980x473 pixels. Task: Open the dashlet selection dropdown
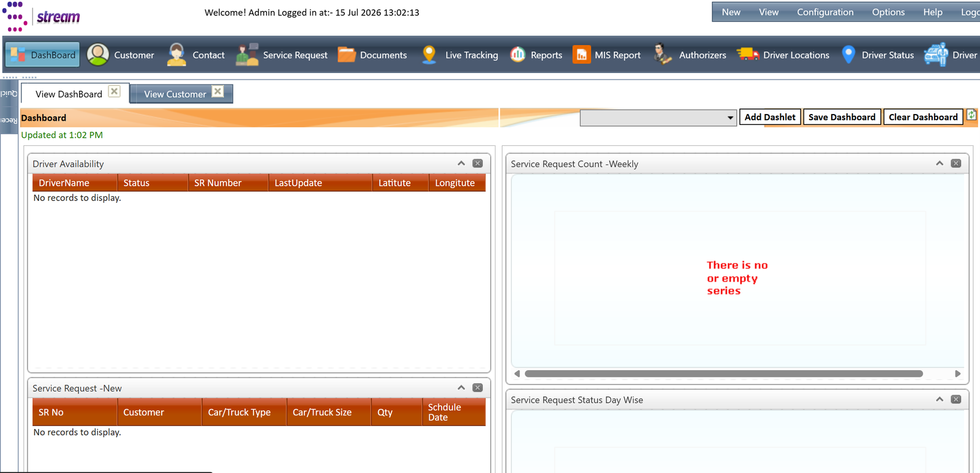(x=658, y=118)
